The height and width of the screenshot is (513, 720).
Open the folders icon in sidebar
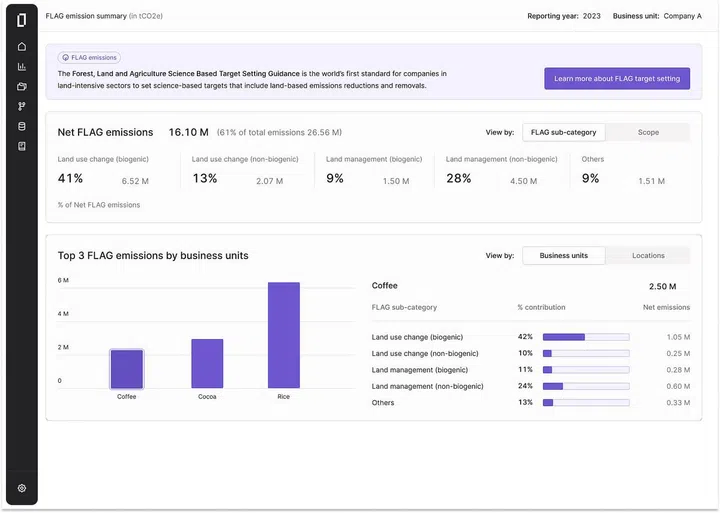(x=22, y=87)
